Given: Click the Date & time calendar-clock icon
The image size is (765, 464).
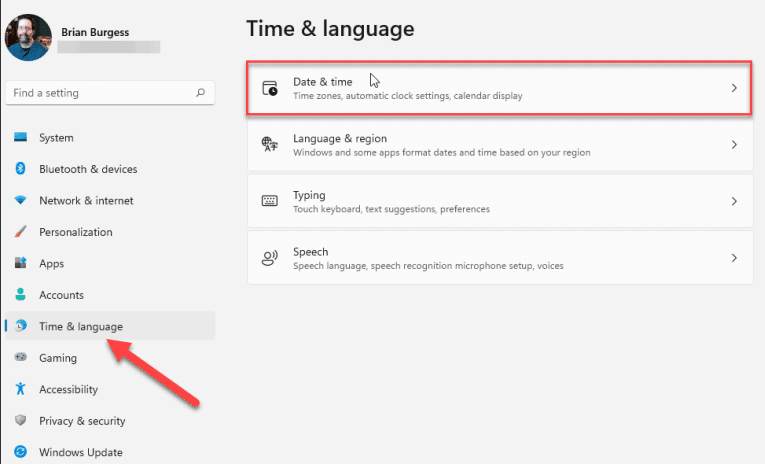Looking at the screenshot, I should 270,88.
